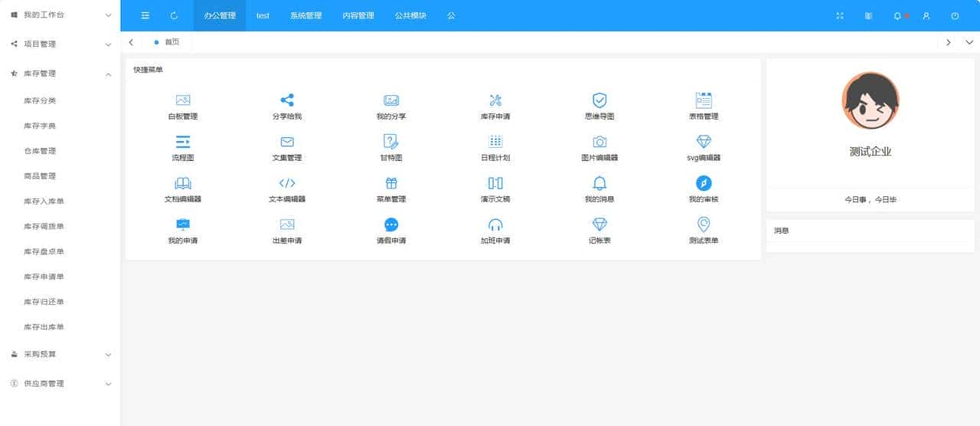Switch to the test top menu
The height and width of the screenshot is (426, 980).
point(263,15)
